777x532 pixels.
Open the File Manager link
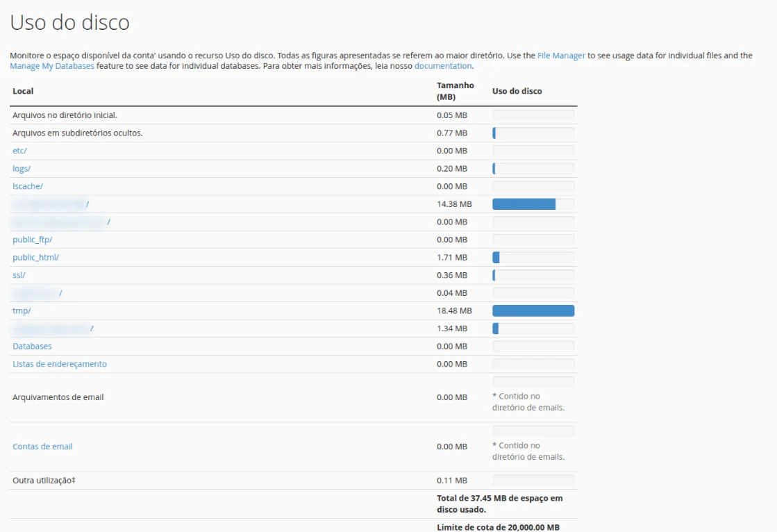click(561, 56)
